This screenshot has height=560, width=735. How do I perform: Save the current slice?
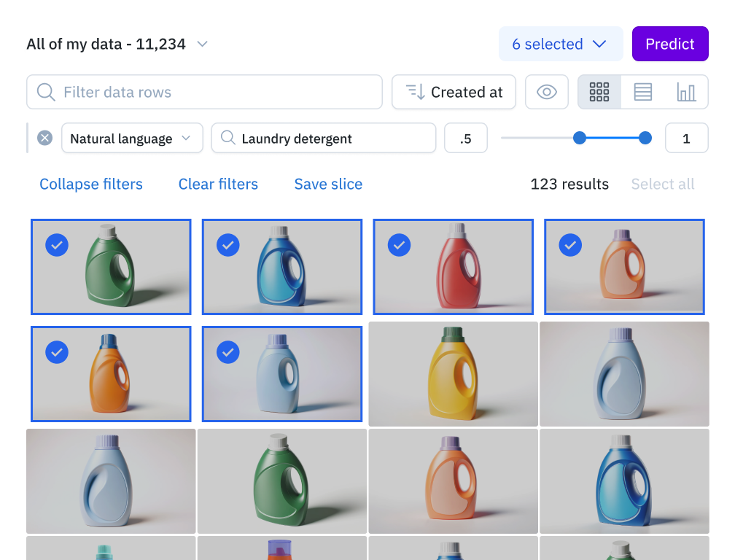tap(327, 184)
